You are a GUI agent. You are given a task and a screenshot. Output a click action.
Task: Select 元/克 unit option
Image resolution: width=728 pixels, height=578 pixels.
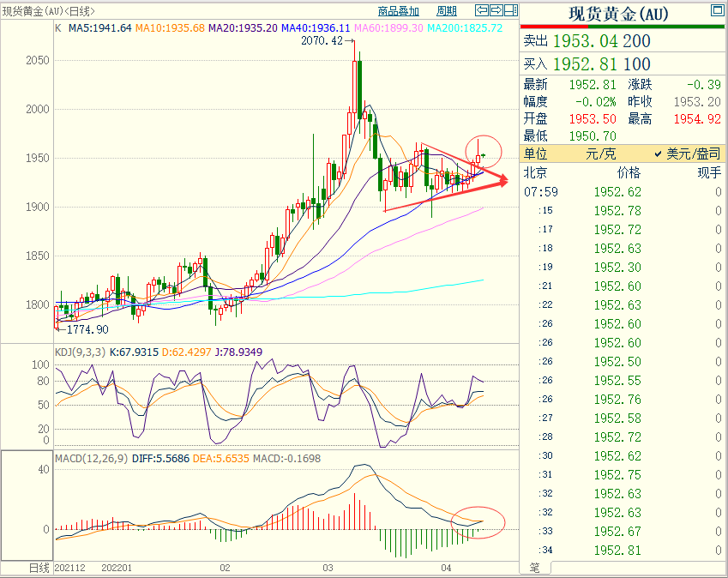click(x=601, y=154)
